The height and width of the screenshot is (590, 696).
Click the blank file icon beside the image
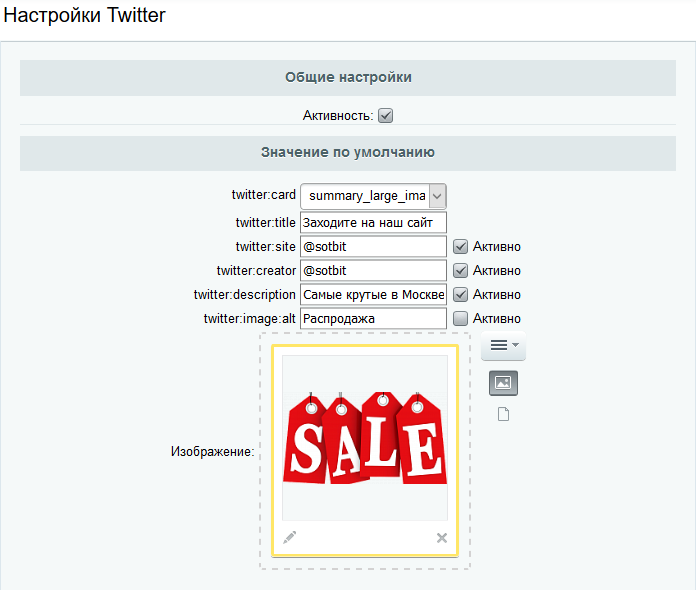[503, 414]
